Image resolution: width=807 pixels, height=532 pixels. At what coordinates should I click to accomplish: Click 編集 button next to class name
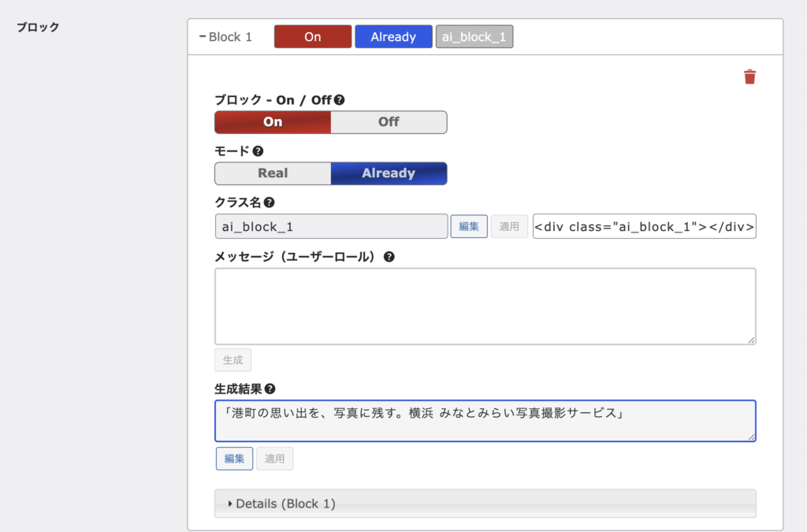pos(469,227)
